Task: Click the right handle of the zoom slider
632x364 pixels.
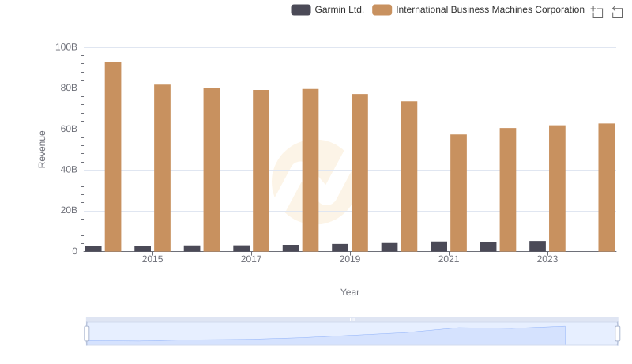Action: [618, 334]
